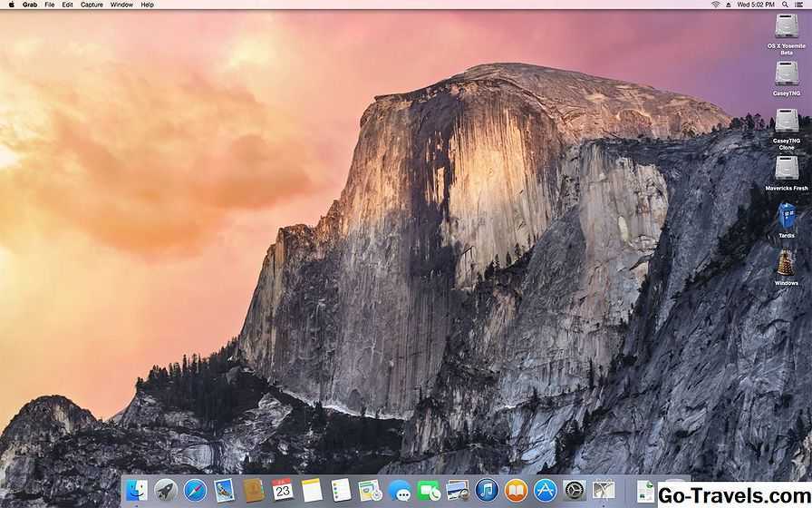Select the Mavericks Fresh drive icon
The width and height of the screenshot is (812, 508).
[x=787, y=169]
